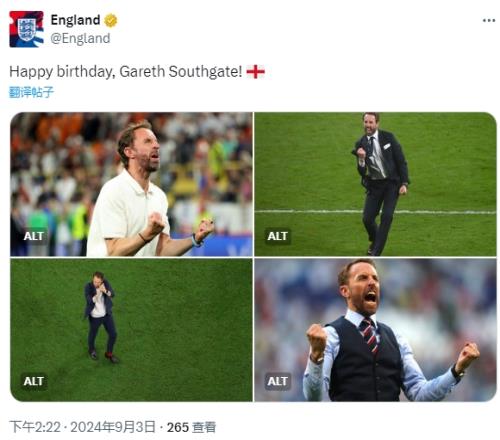
Task: Open the England display name
Action: pos(75,20)
